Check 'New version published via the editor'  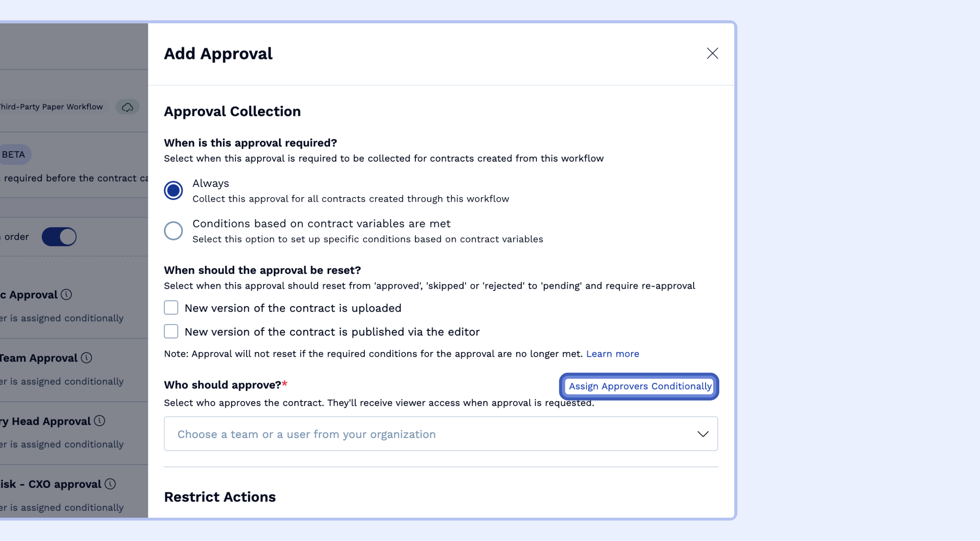(171, 332)
